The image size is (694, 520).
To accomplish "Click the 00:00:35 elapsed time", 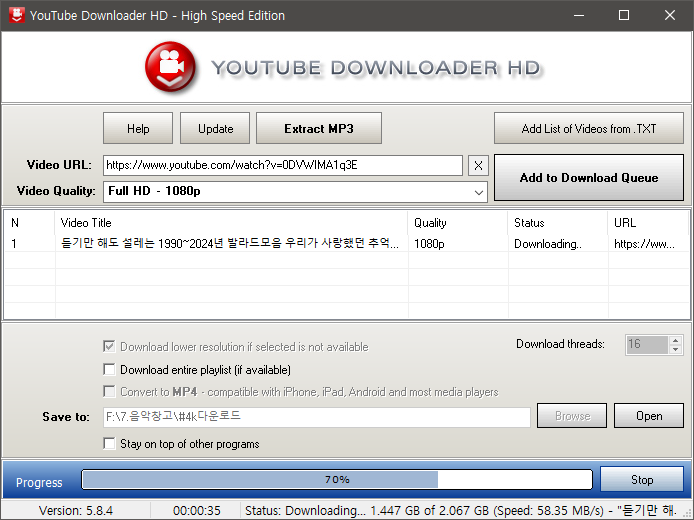I will click(197, 511).
